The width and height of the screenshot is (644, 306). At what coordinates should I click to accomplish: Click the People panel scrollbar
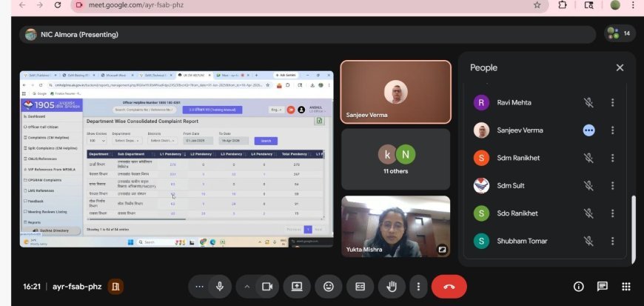pos(631,222)
